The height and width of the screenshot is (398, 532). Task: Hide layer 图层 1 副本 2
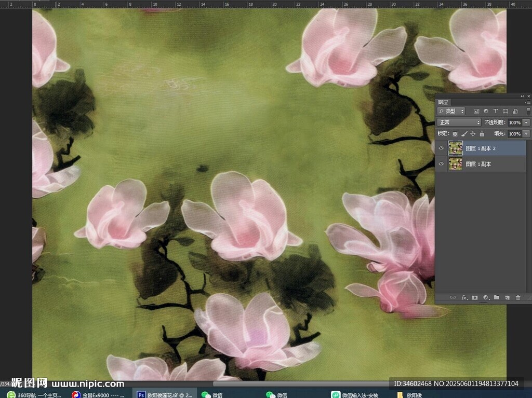coord(441,148)
